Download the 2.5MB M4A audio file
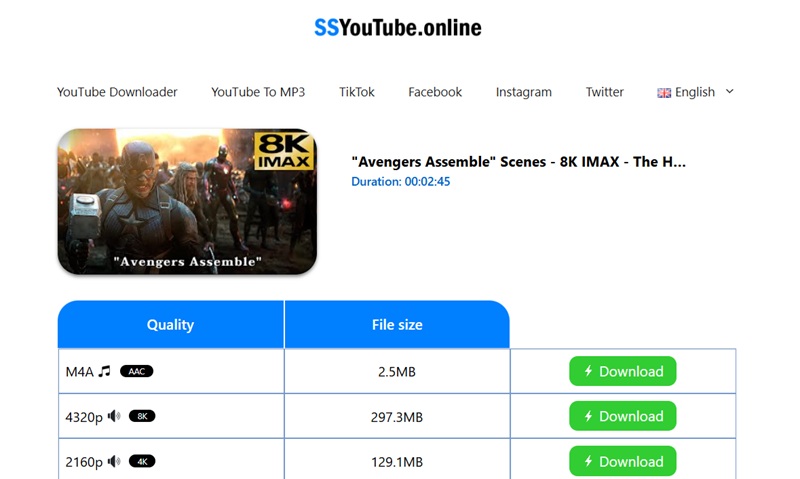Screen dimensions: 800x479 pyautogui.click(x=623, y=371)
